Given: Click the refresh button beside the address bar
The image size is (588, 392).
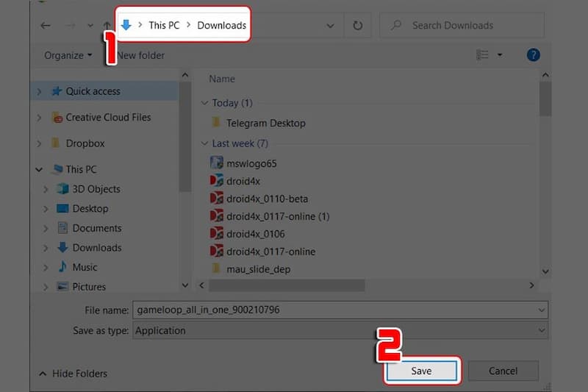Looking at the screenshot, I should [358, 26].
